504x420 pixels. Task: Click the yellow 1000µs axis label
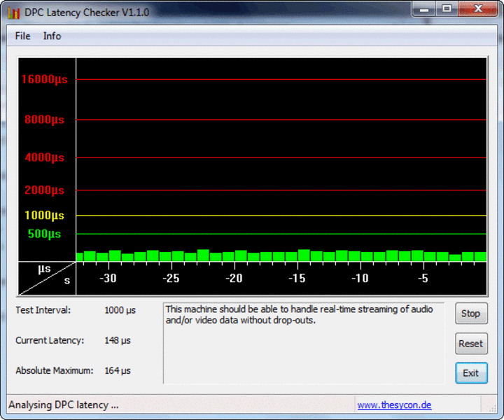coord(44,216)
